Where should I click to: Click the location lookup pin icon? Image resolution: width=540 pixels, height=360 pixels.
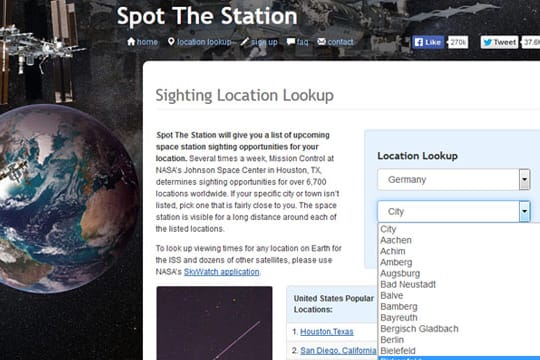coord(171,42)
